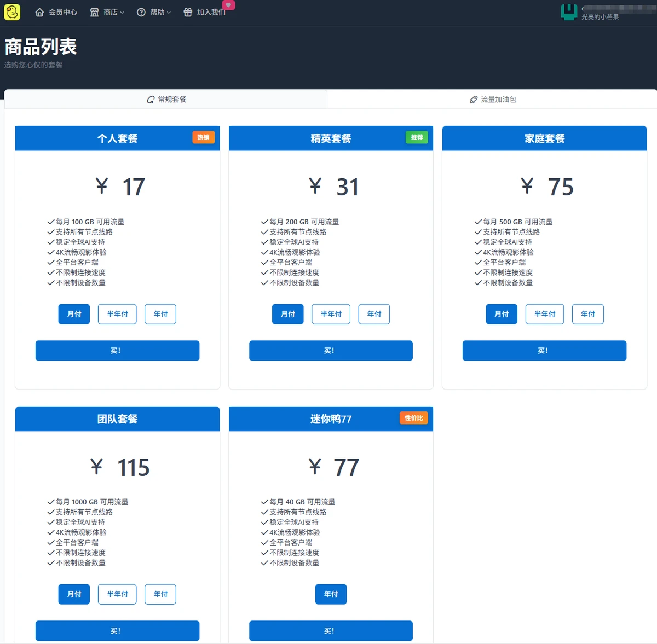Click the ¥ 115 price
The width and height of the screenshot is (657, 644).
click(120, 467)
